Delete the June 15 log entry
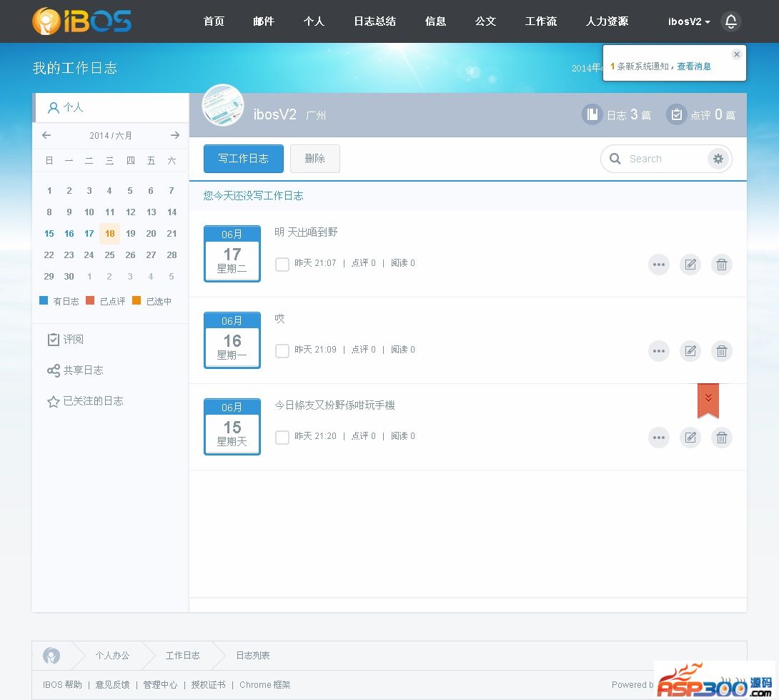This screenshot has height=700, width=779. 722,438
